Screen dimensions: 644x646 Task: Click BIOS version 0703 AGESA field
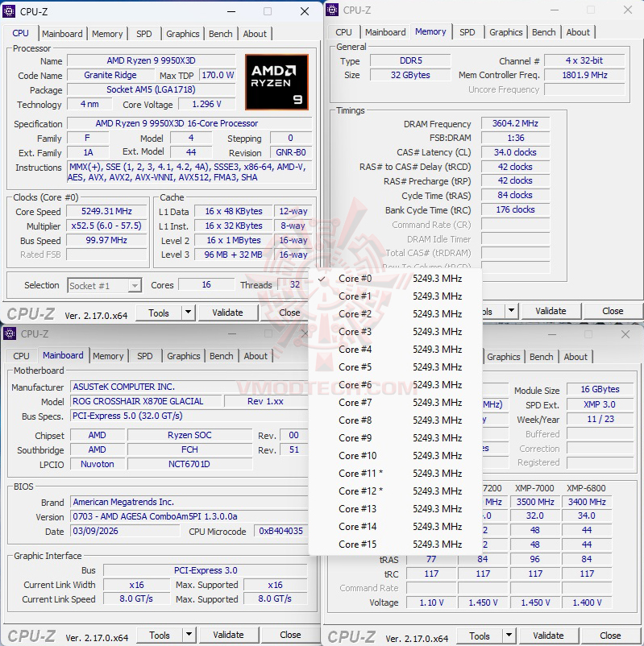(x=189, y=516)
